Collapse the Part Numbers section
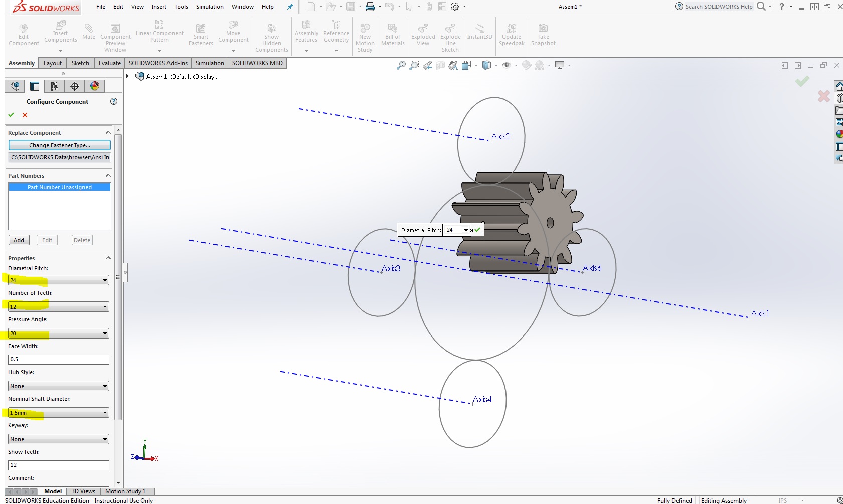843x504 pixels. coord(108,176)
